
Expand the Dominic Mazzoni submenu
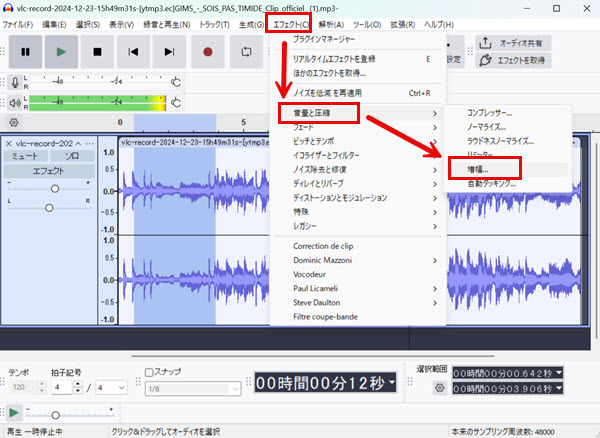pyautogui.click(x=357, y=261)
